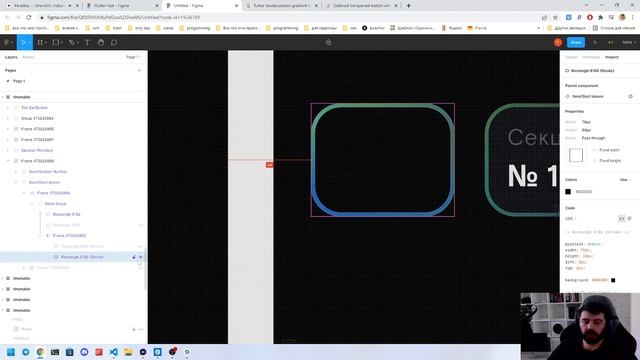Switch to the Flutter task Figma tab
Screen dimensions: 640x360
(122, 6)
